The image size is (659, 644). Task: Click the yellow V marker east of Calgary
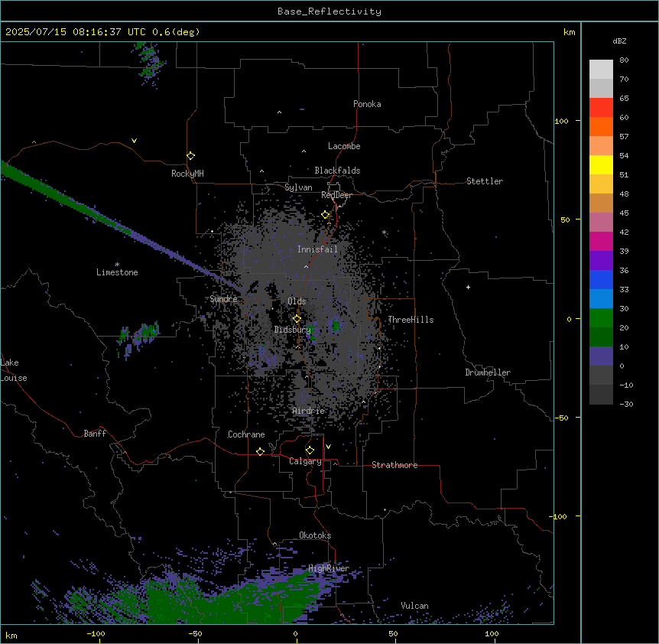pos(328,447)
